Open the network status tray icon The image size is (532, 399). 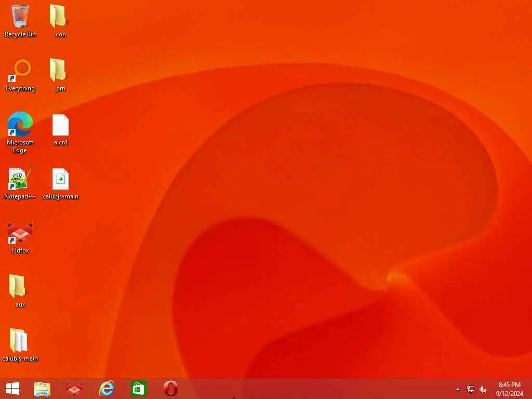[470, 389]
